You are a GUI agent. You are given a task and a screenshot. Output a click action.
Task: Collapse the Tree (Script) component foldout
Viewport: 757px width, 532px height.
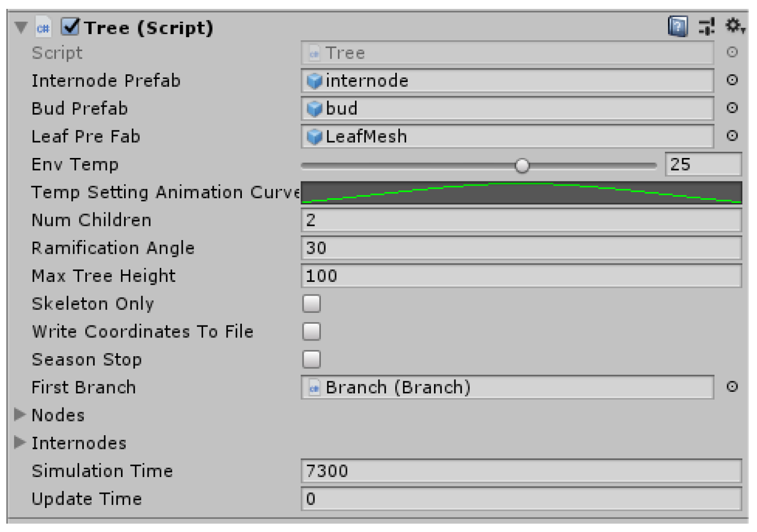21,27
